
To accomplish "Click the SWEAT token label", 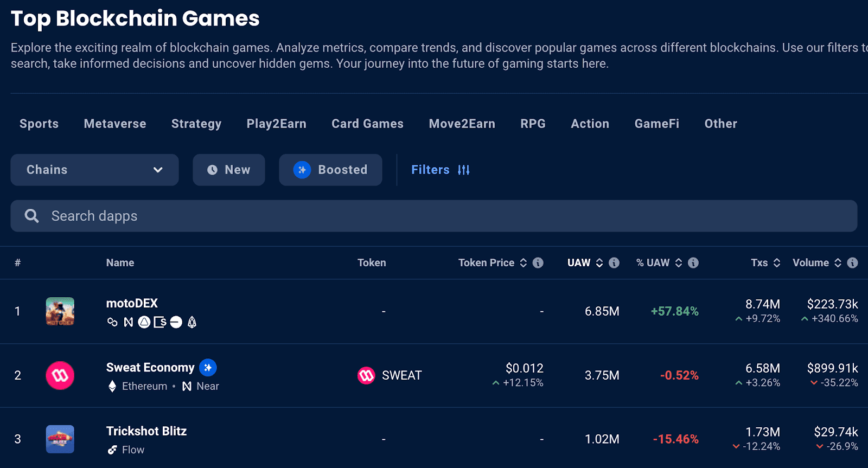I will (402, 375).
